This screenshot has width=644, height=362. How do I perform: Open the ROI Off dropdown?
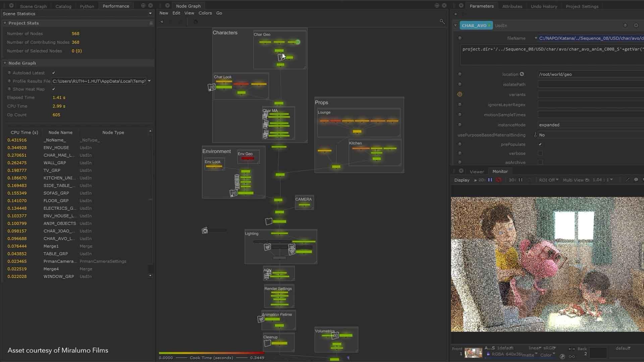click(548, 180)
